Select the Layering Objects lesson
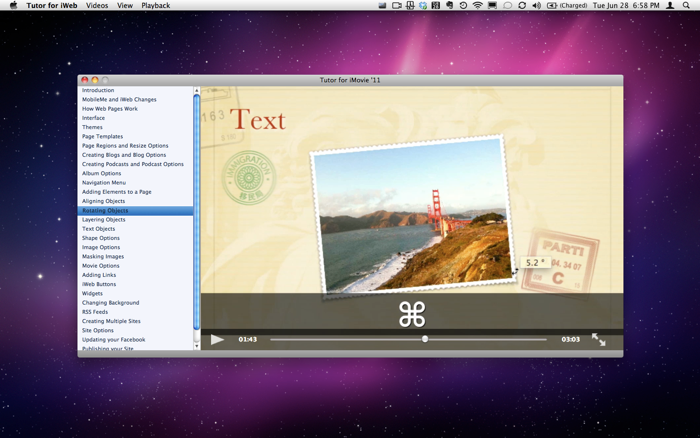 click(104, 220)
